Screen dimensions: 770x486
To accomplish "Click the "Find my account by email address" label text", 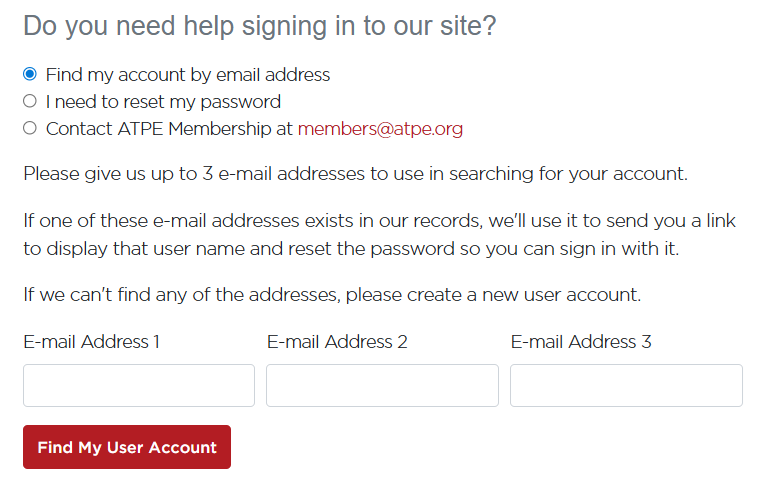I will click(188, 75).
